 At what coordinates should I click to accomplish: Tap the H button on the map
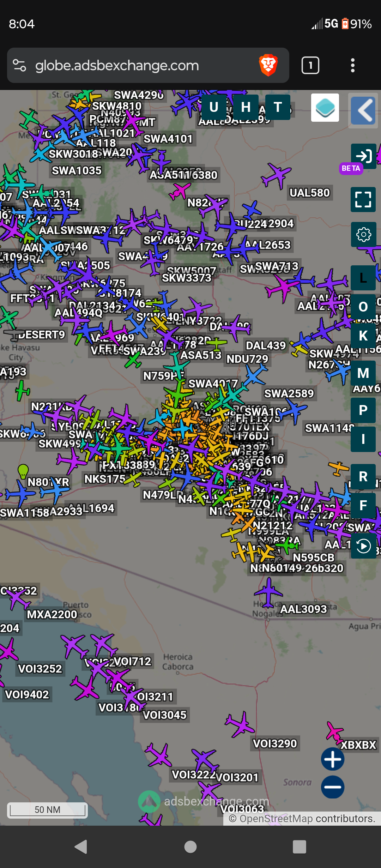coord(246,107)
